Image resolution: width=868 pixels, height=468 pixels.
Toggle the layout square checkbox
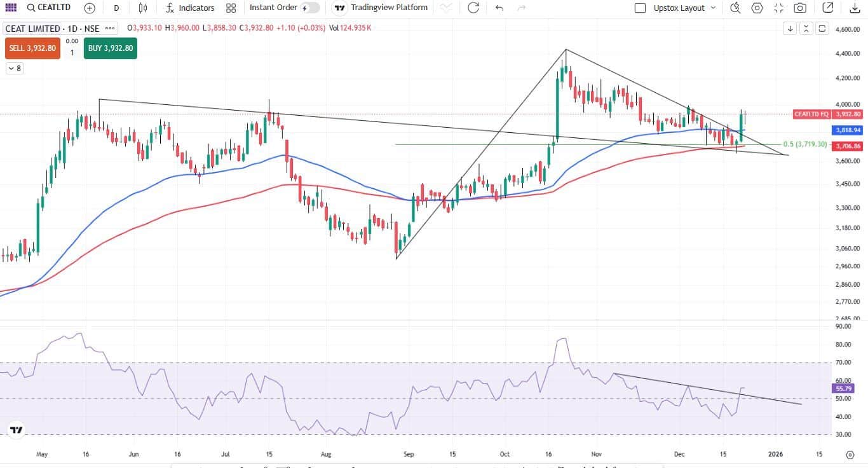(641, 8)
